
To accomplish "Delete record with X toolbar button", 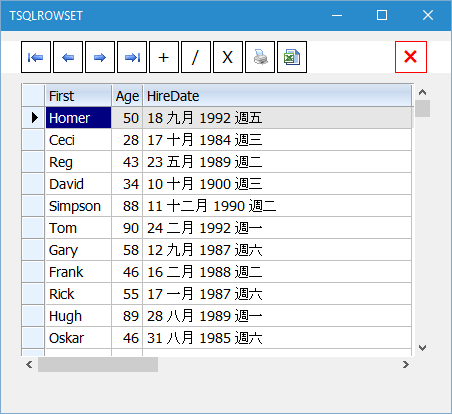I will point(228,57).
